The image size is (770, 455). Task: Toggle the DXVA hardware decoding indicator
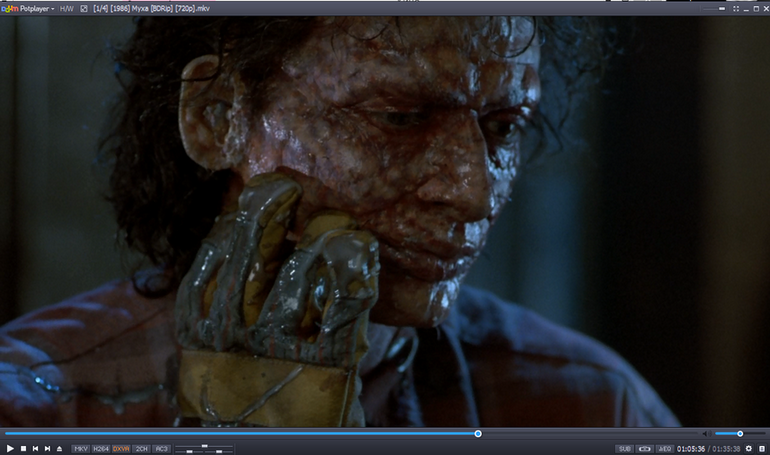(x=121, y=449)
